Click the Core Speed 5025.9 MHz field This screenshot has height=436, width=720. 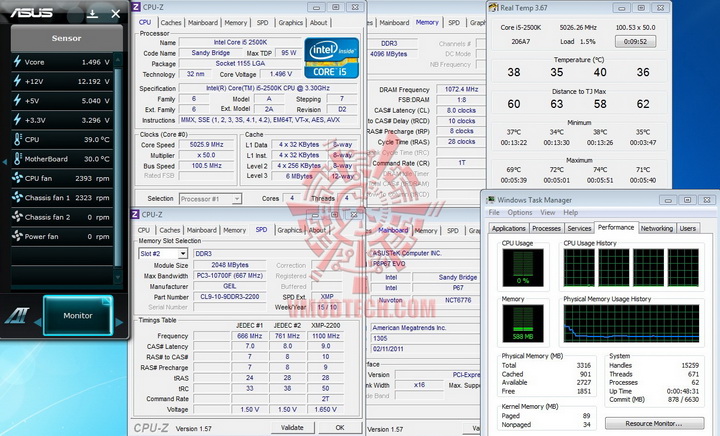(207, 144)
